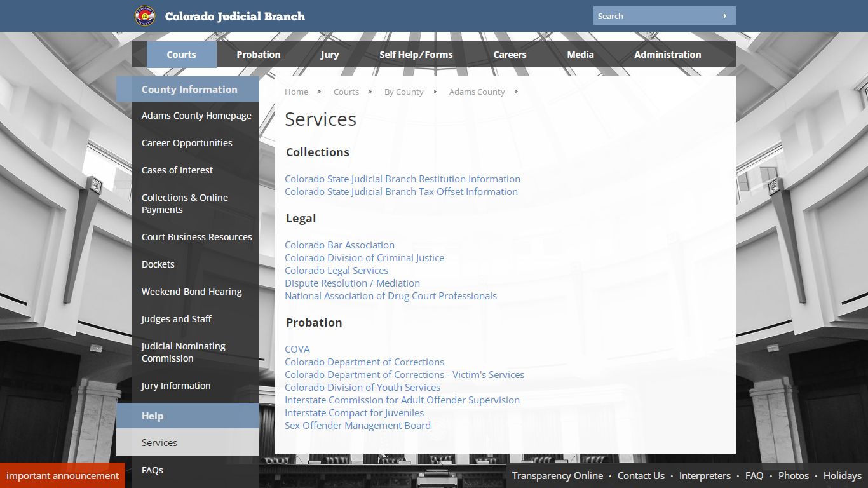Open Colorado State Judicial Branch Restitution Information
The height and width of the screenshot is (488, 868).
tap(402, 179)
